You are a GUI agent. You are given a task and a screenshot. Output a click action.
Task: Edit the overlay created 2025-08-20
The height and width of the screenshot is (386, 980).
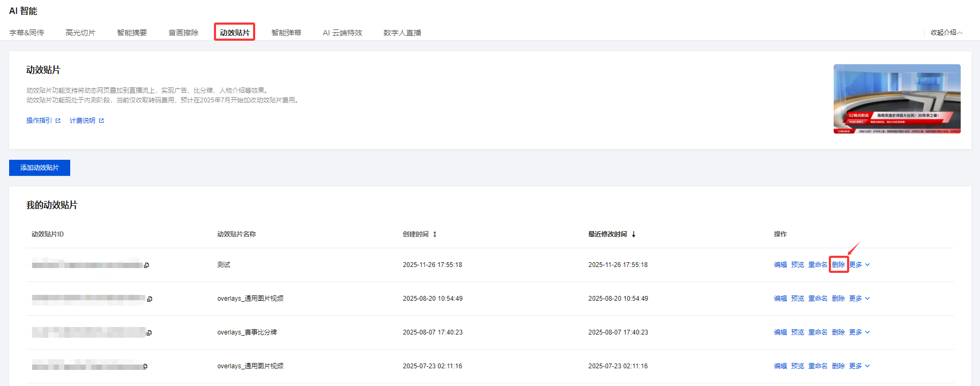780,299
